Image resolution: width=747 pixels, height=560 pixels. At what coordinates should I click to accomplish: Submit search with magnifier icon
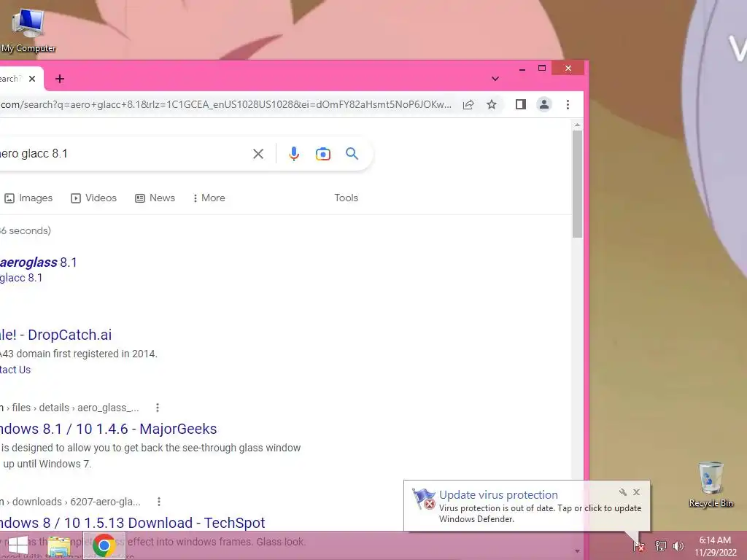[x=352, y=153]
